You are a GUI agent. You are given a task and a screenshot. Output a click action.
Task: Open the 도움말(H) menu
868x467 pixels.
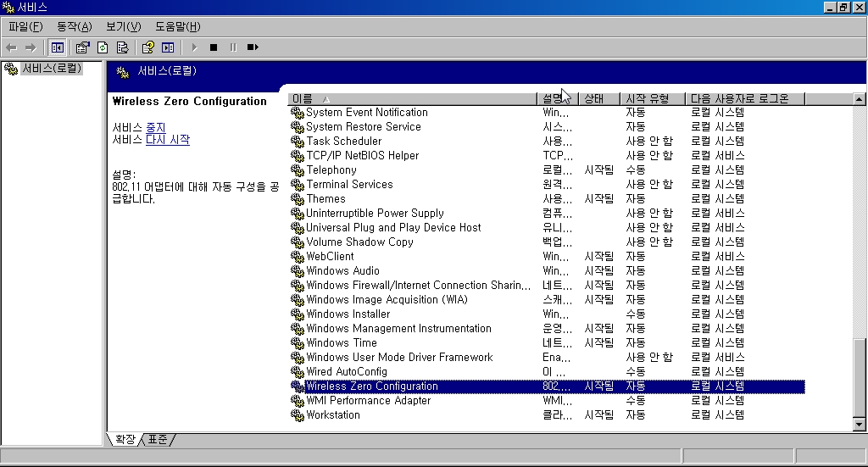click(178, 26)
